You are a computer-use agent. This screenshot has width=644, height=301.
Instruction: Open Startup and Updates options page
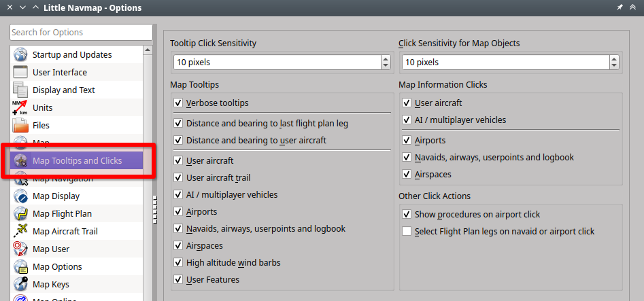click(x=77, y=54)
